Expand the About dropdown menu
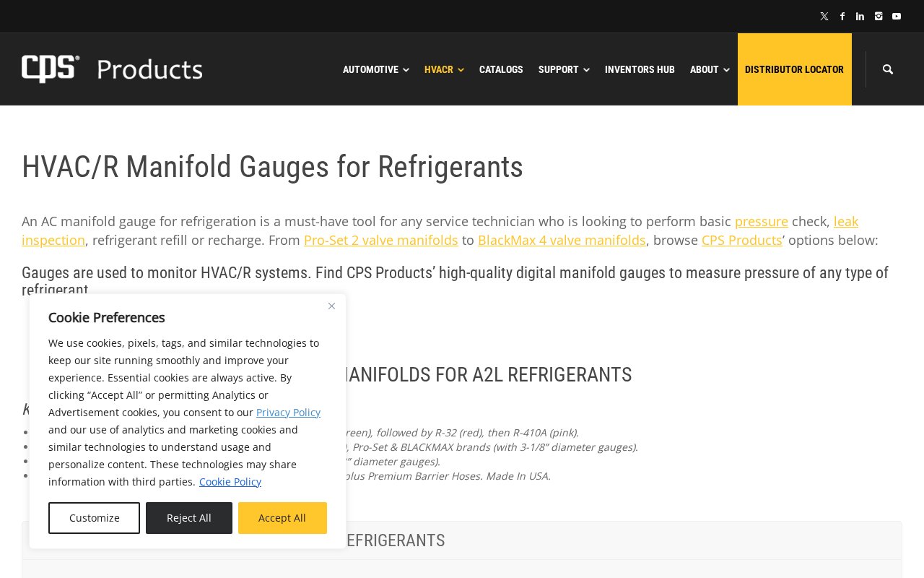Viewport: 924px width, 578px height. tap(709, 69)
